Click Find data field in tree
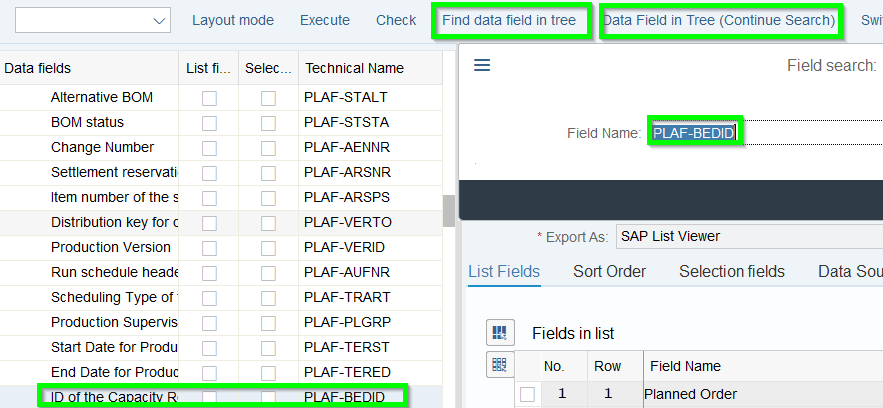883x408 pixels. point(511,20)
